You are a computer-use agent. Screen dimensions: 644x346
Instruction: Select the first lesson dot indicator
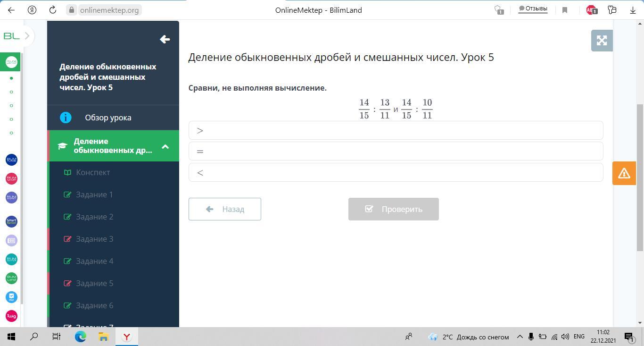11,78
